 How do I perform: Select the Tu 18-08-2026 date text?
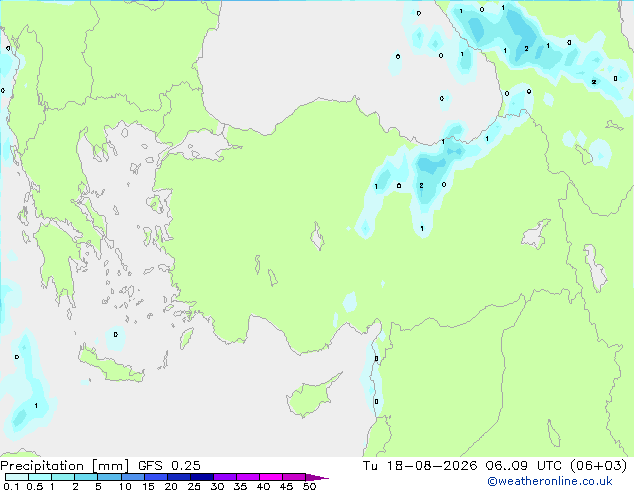click(x=420, y=466)
